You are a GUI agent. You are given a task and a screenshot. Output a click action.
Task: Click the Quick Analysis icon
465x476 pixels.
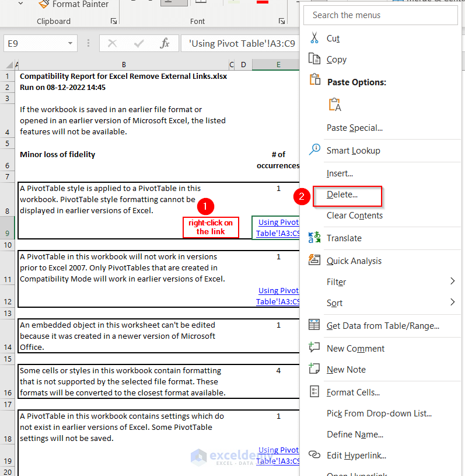point(314,260)
